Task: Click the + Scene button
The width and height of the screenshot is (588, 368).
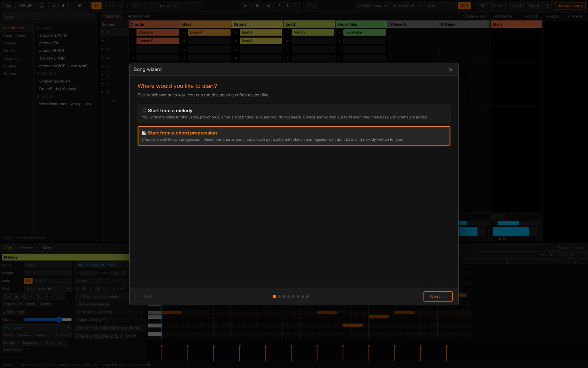Action: coord(575,16)
